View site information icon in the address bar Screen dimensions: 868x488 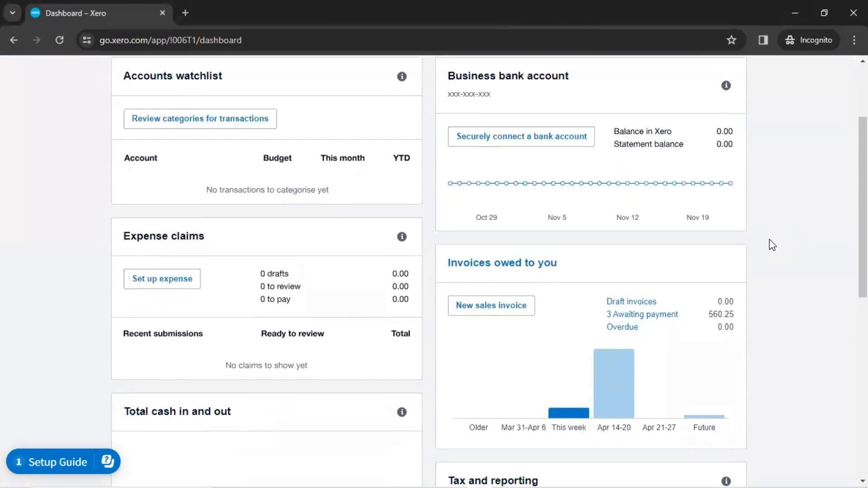[x=87, y=40]
